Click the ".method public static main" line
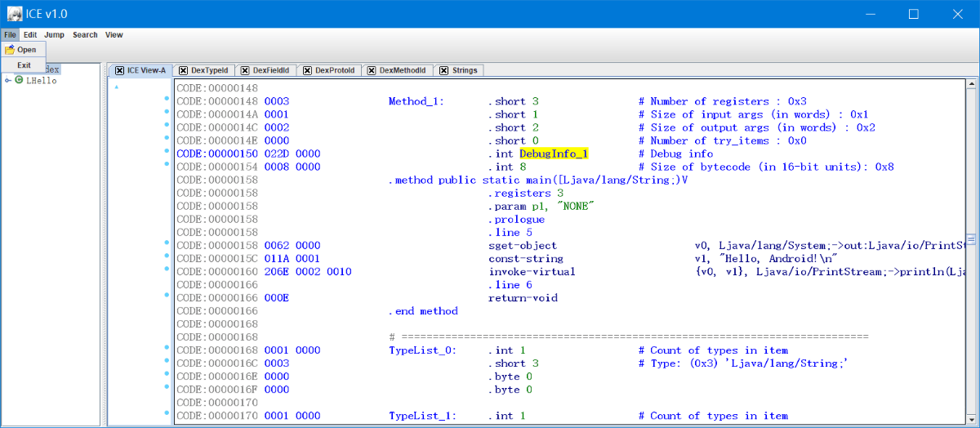The width and height of the screenshot is (980, 428). (x=538, y=181)
